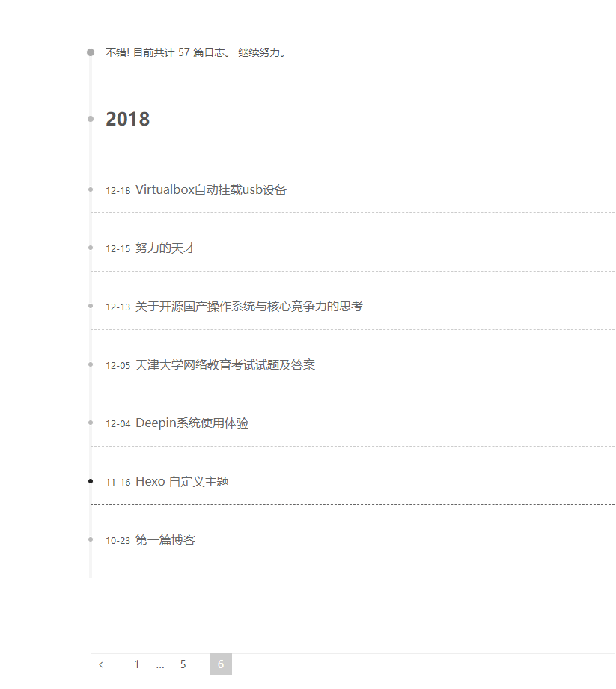
Task: Click the 10-23 date label
Action: click(118, 541)
